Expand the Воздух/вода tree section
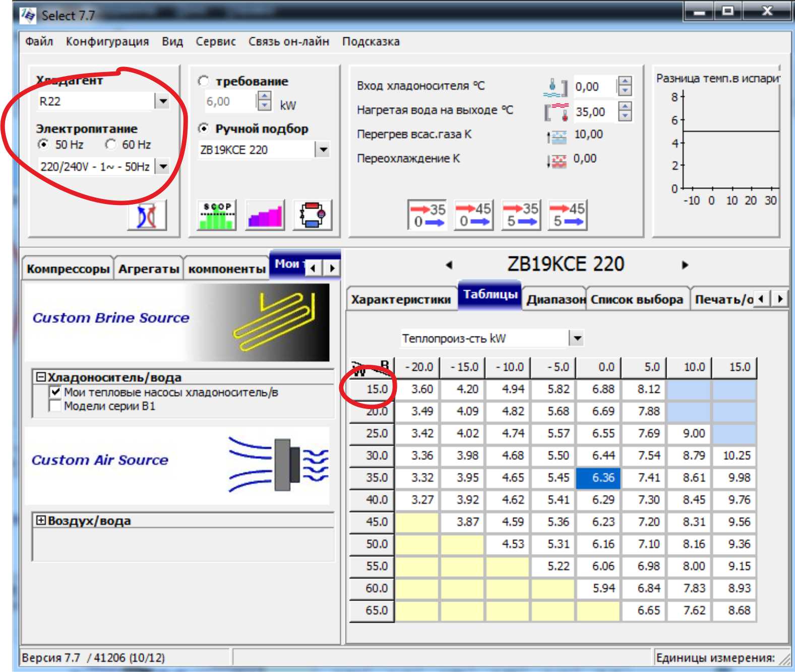795x672 pixels. coord(41,520)
